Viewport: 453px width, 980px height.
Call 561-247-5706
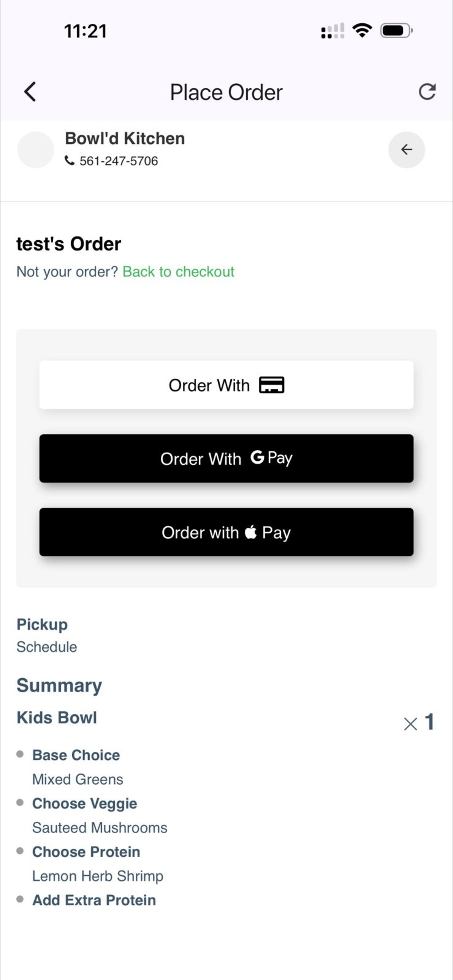(119, 161)
